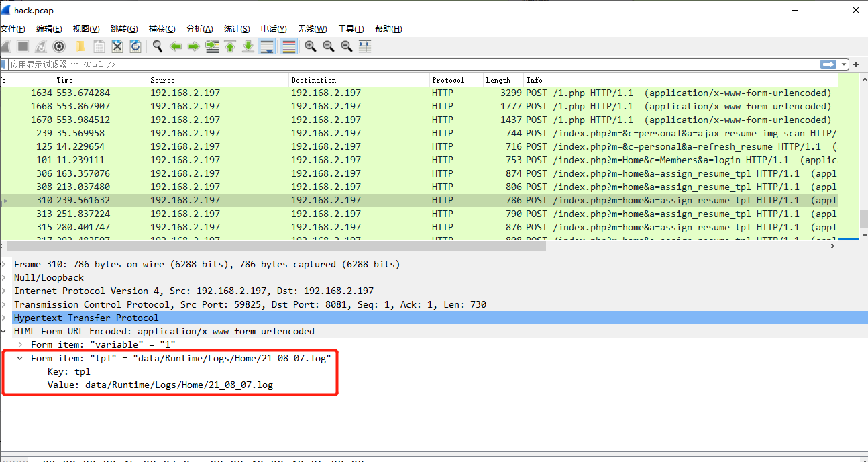Screen dimensions: 868x462
Task: Sort by Length column header
Action: (503, 80)
